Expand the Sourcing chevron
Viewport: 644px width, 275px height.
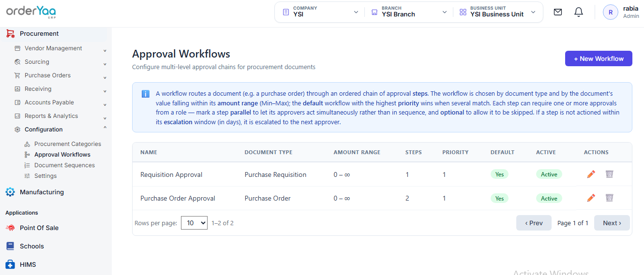pos(105,63)
